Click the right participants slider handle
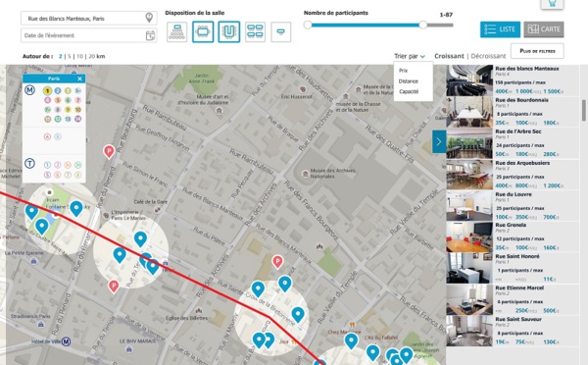588x365 pixels. (423, 26)
